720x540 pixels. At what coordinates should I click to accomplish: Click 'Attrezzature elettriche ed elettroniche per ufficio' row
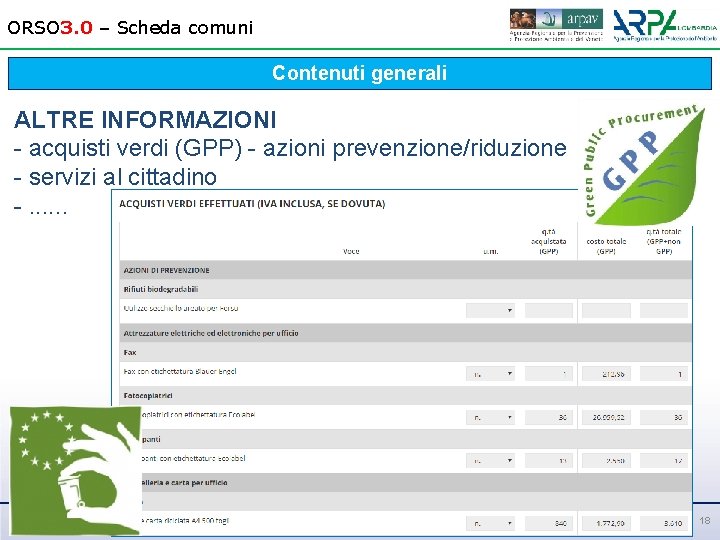click(405, 333)
